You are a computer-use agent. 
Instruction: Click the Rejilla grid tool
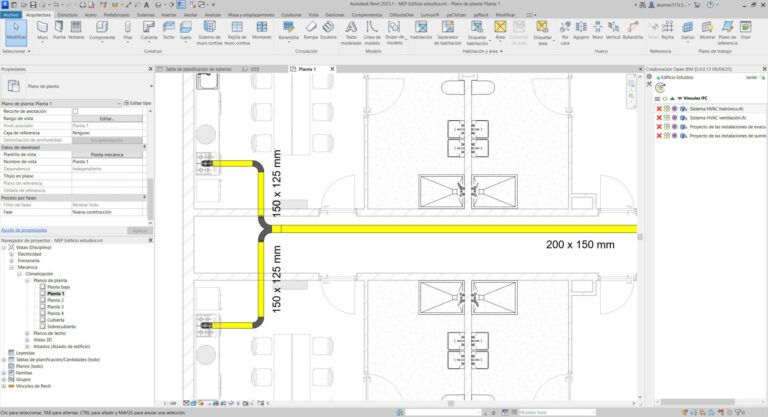[x=668, y=30]
